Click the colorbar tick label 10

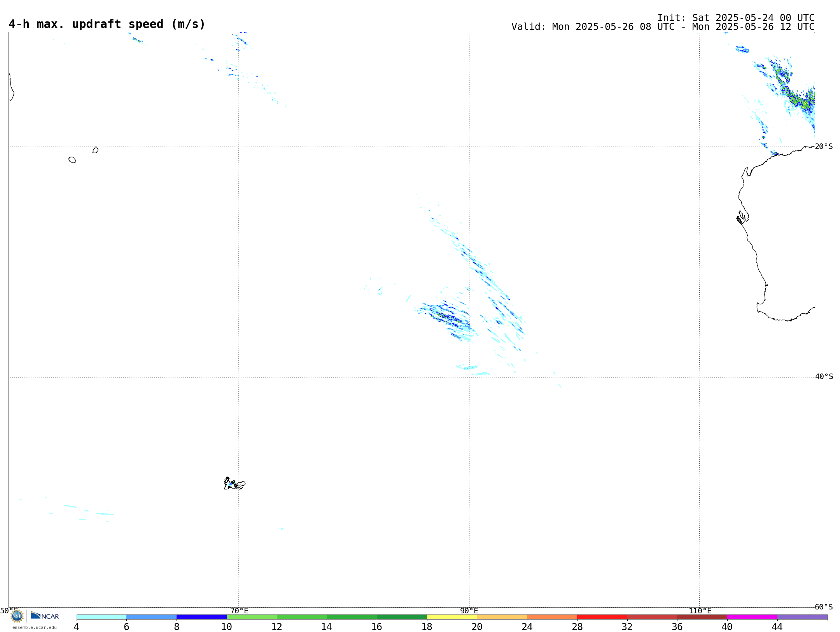[x=227, y=627]
